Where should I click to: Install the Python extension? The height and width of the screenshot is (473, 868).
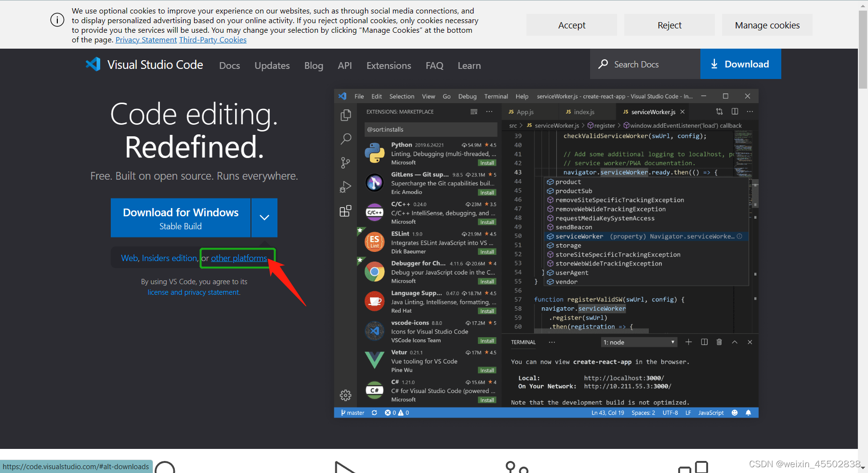pyautogui.click(x=487, y=163)
